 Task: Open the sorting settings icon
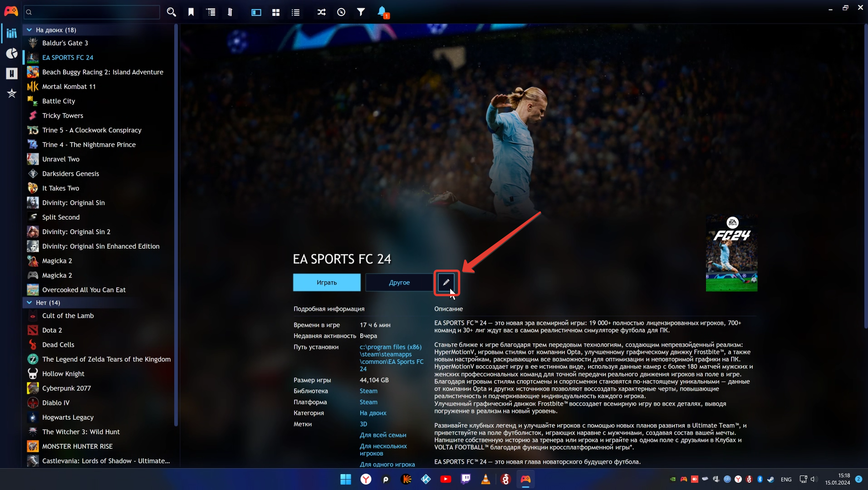tap(230, 12)
